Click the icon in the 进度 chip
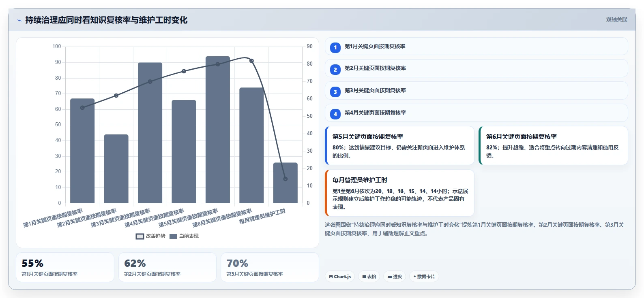Screen dimensions: 644x298 tap(390, 277)
